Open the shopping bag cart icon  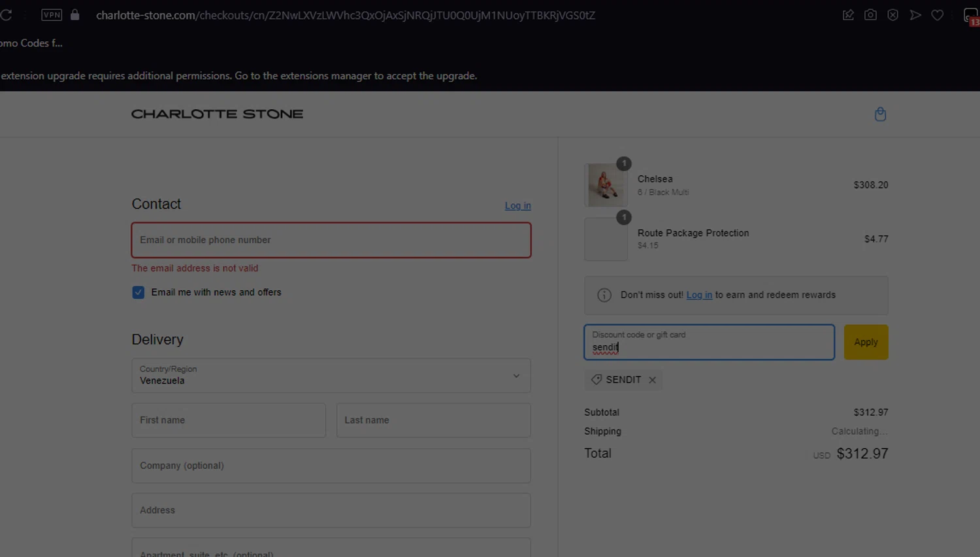point(880,114)
